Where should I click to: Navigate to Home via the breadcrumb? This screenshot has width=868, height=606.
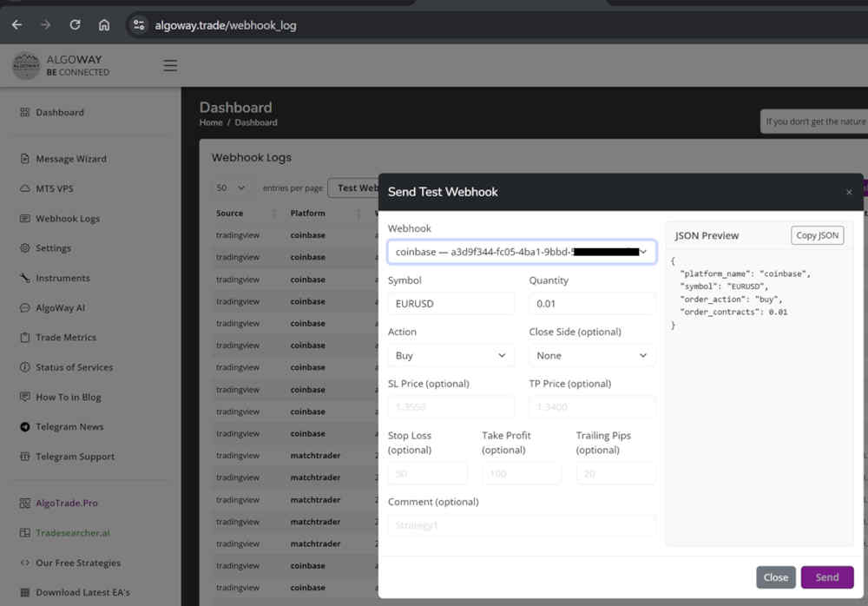pos(210,122)
